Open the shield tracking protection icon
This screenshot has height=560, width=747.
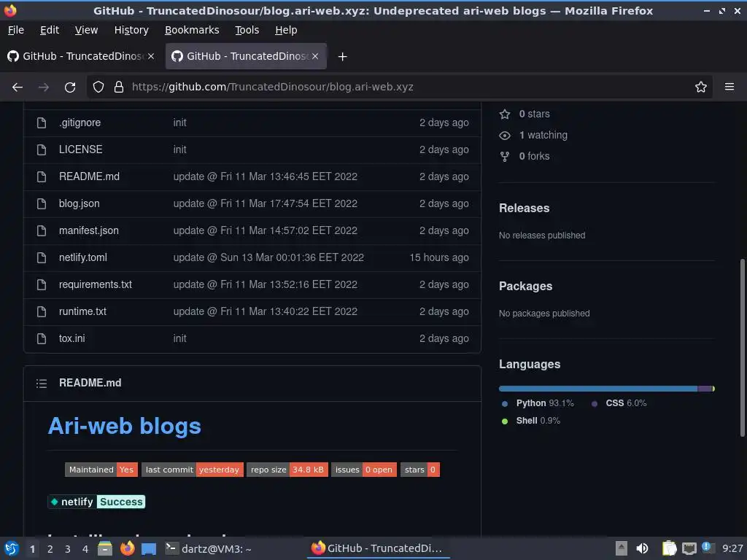click(x=98, y=87)
